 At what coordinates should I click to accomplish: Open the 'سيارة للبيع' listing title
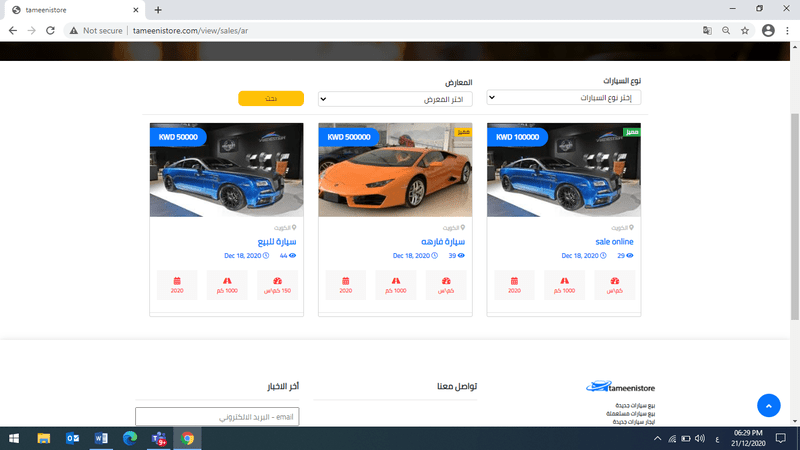(277, 242)
